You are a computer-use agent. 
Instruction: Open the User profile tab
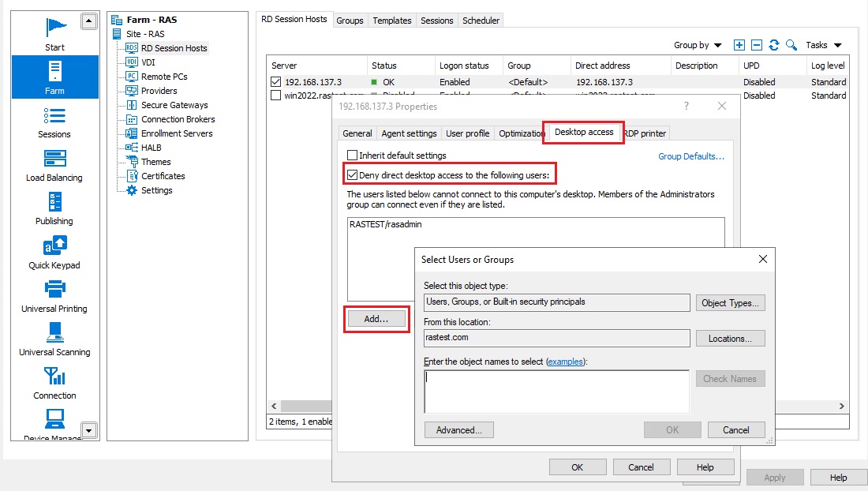coord(468,133)
